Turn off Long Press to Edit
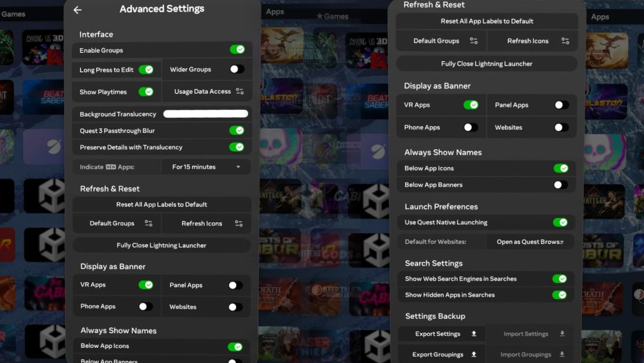644x363 pixels. coord(146,70)
